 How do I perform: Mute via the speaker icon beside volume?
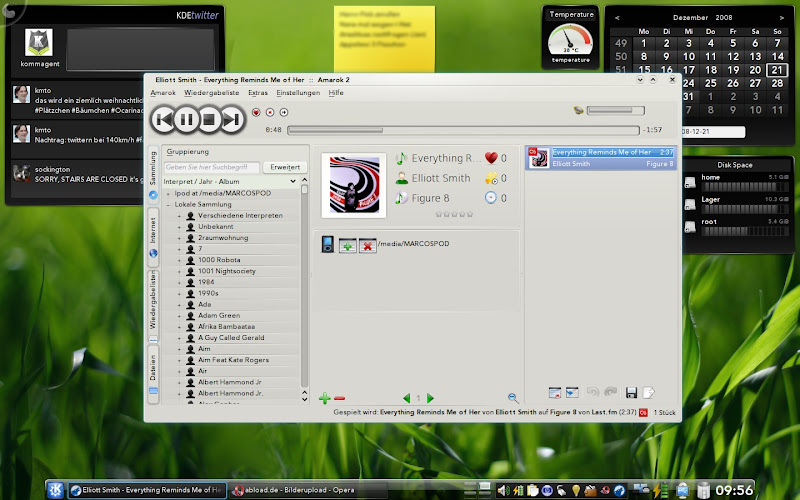click(578, 110)
